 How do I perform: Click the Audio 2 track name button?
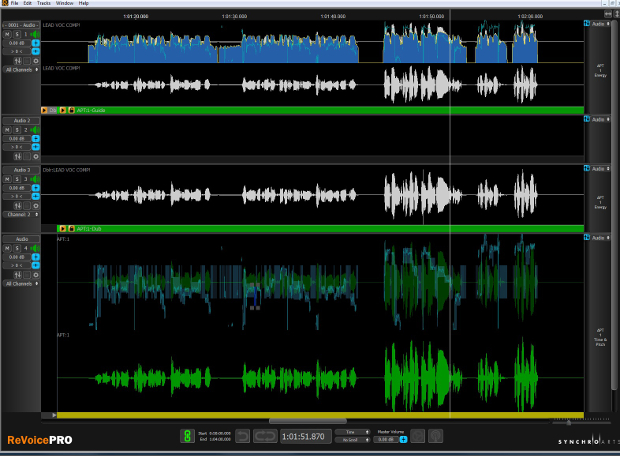tap(21, 121)
